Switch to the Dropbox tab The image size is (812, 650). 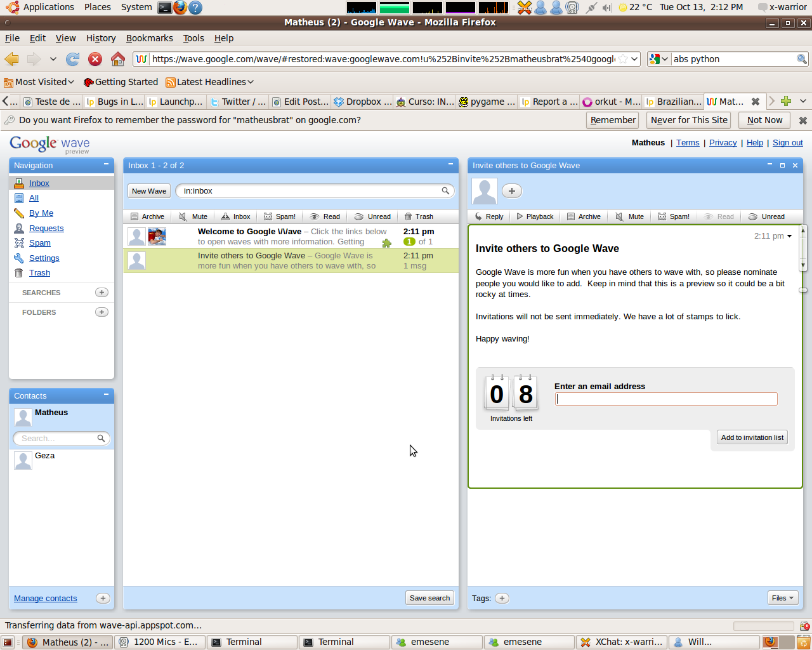362,102
